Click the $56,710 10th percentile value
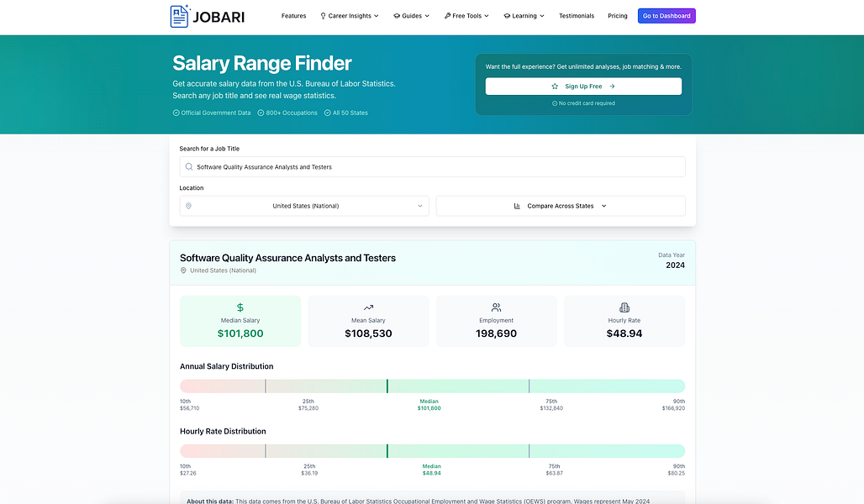The image size is (864, 504). [x=190, y=409]
